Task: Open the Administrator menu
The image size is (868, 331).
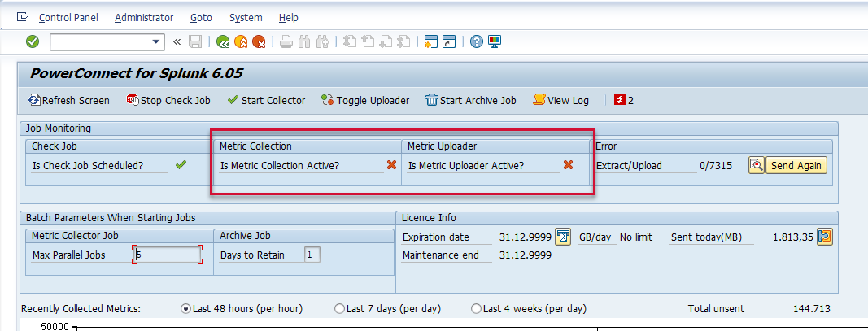Action: pyautogui.click(x=144, y=17)
